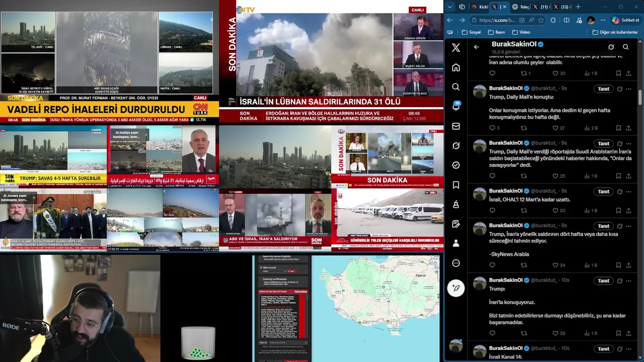644x362 pixels.
Task: Open more options on 'Trump, Daily Mail'e konuştu' tweet
Action: click(628, 89)
